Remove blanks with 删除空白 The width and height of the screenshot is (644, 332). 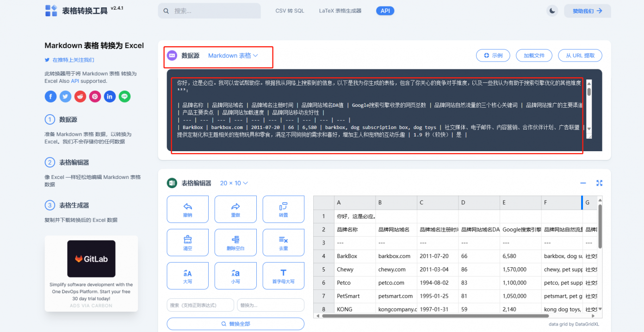[x=235, y=243]
